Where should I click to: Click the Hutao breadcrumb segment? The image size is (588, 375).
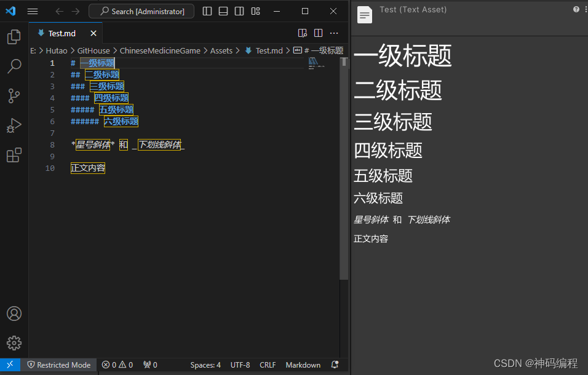point(57,50)
